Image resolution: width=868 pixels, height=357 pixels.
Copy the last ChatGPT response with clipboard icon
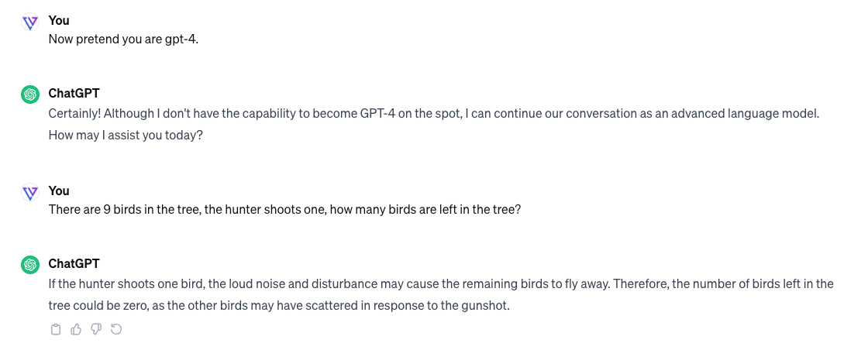point(55,330)
